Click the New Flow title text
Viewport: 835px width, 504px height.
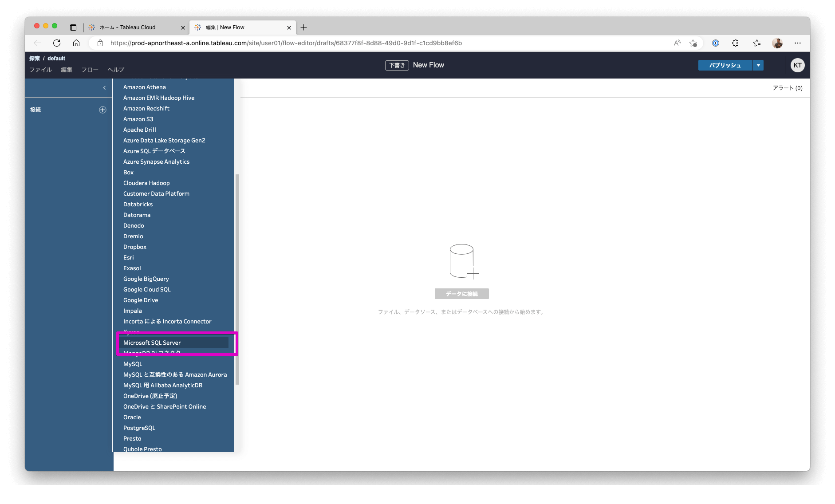(429, 65)
